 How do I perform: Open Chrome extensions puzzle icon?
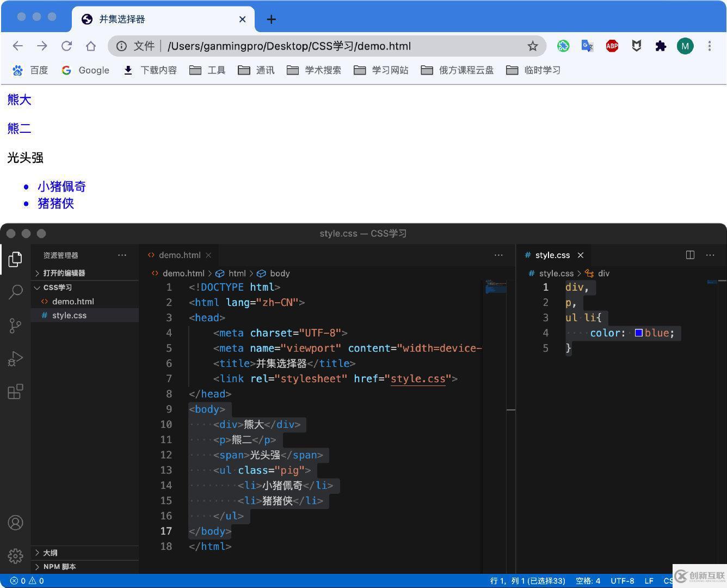[x=661, y=46]
